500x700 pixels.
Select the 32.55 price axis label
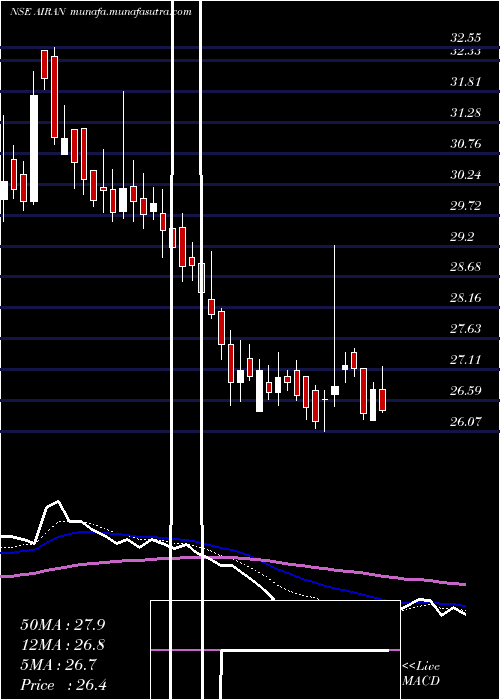click(x=465, y=38)
